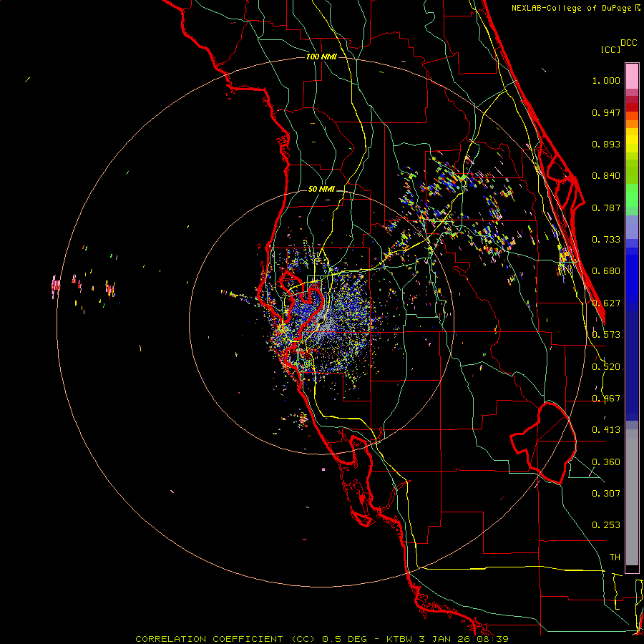Pick the bright green segment of the color bar
Image resolution: width=644 pixels, height=644 pixels.
pyautogui.click(x=632, y=195)
